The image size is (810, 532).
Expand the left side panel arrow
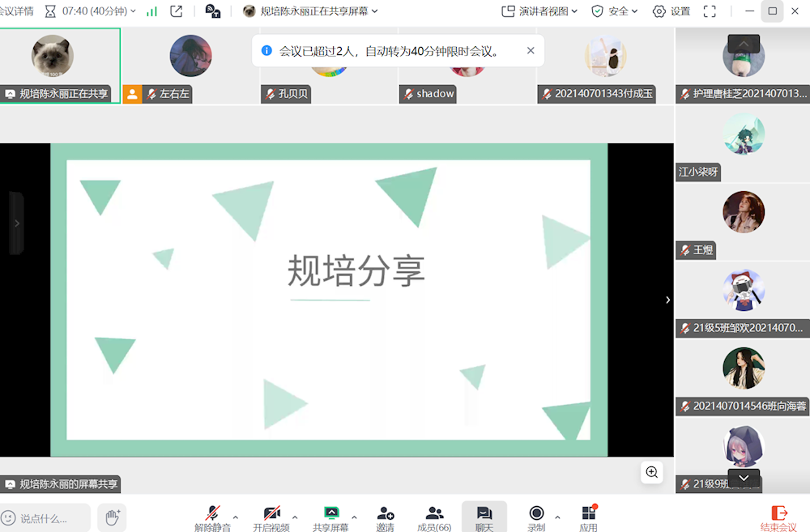16,223
